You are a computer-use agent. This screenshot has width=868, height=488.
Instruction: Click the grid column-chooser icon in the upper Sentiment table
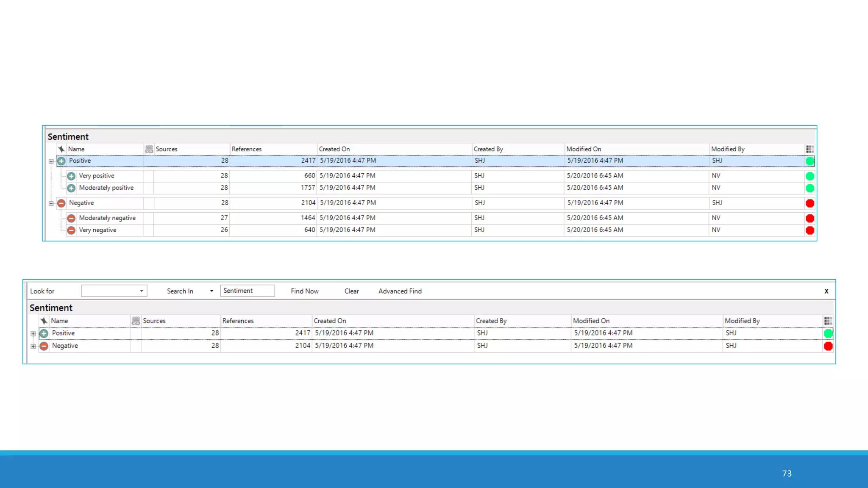(810, 149)
